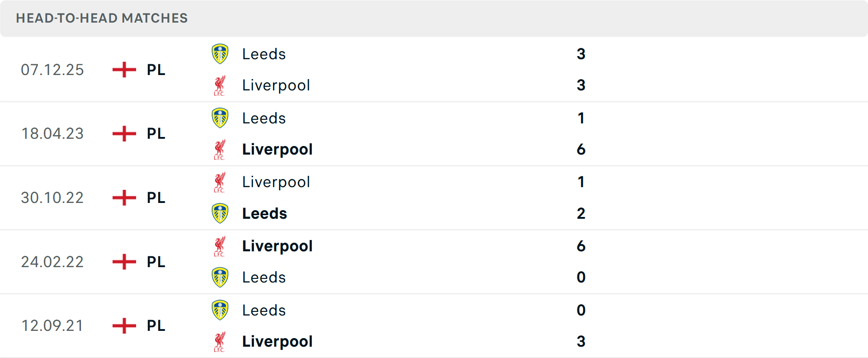Click England flag beside 07.12.25 date

point(124,70)
